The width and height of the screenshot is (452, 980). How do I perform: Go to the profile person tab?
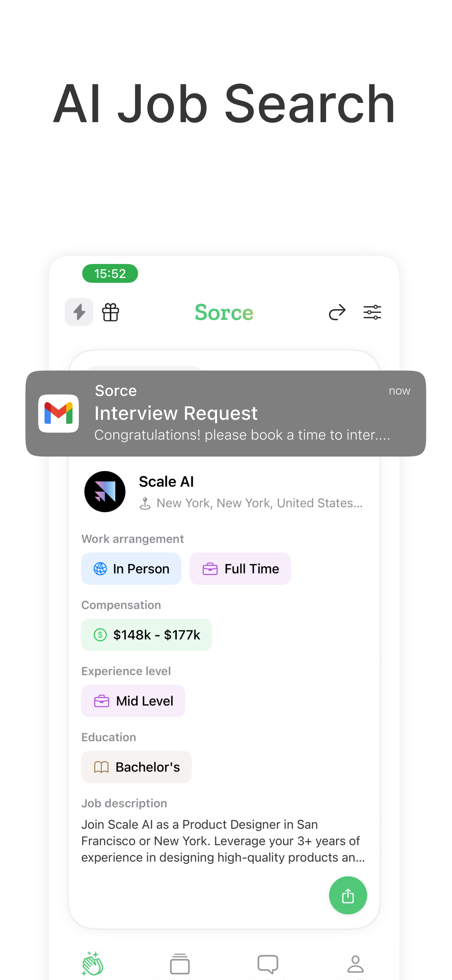click(x=356, y=964)
